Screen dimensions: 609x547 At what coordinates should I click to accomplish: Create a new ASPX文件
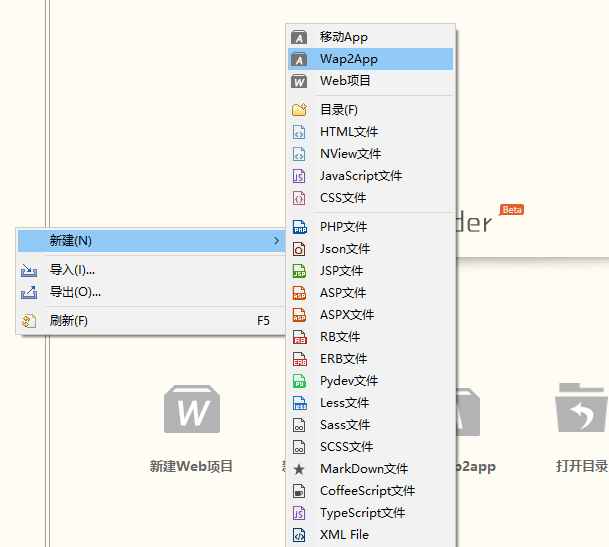tap(371, 315)
